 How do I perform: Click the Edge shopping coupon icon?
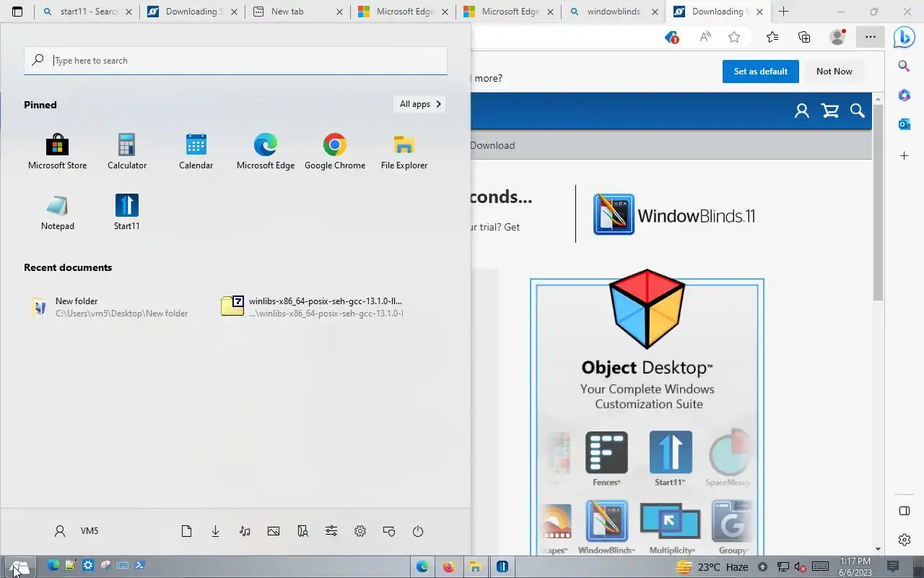point(671,38)
